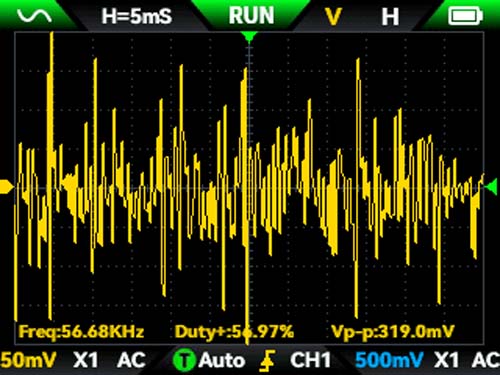Toggle the RUN status indicator
This screenshot has width=500, height=375.
point(251,15)
